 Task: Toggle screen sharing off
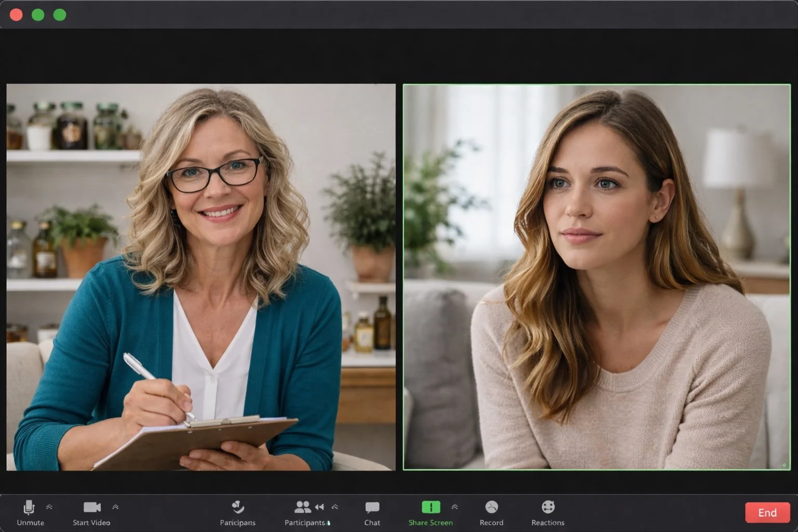coord(431,508)
